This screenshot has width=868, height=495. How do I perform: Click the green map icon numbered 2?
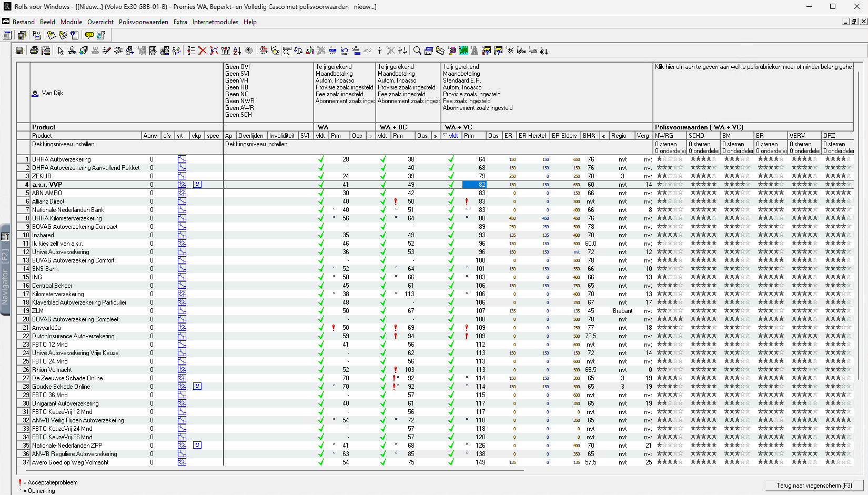pyautogui.click(x=463, y=50)
